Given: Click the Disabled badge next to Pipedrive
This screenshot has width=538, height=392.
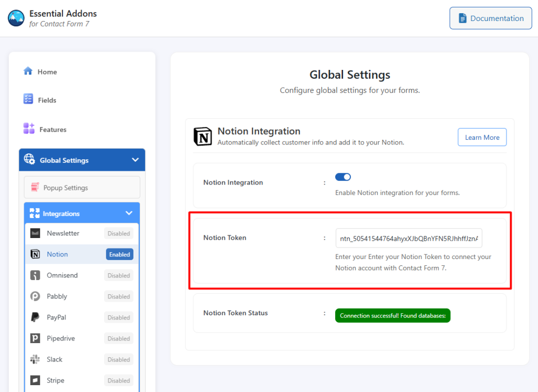Looking at the screenshot, I should 119,338.
